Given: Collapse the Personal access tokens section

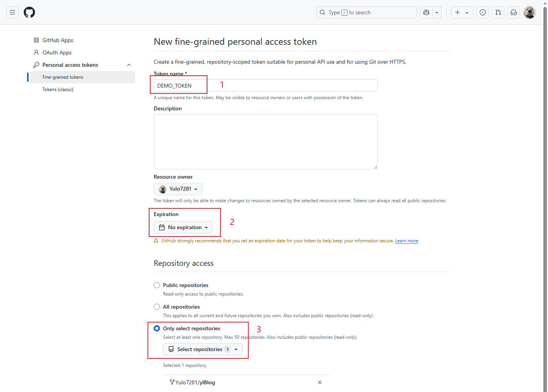Looking at the screenshot, I should point(129,65).
